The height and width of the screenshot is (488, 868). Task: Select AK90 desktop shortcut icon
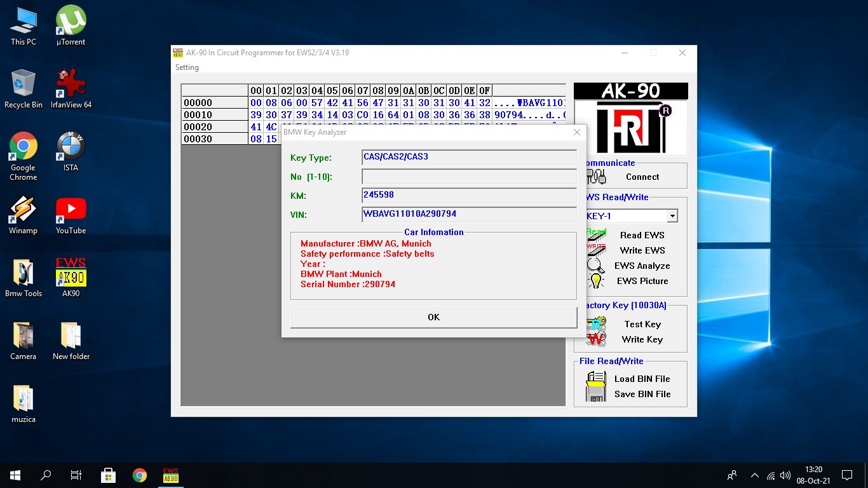71,278
